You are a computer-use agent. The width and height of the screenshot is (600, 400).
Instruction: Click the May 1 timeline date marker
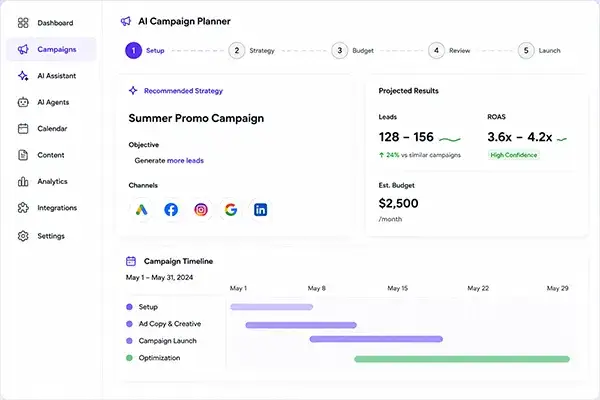pos(238,288)
